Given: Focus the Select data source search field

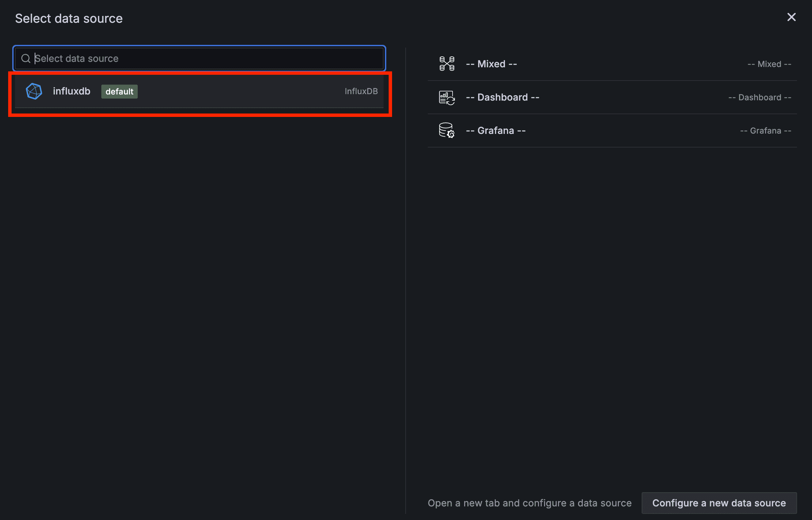Looking at the screenshot, I should pos(199,58).
